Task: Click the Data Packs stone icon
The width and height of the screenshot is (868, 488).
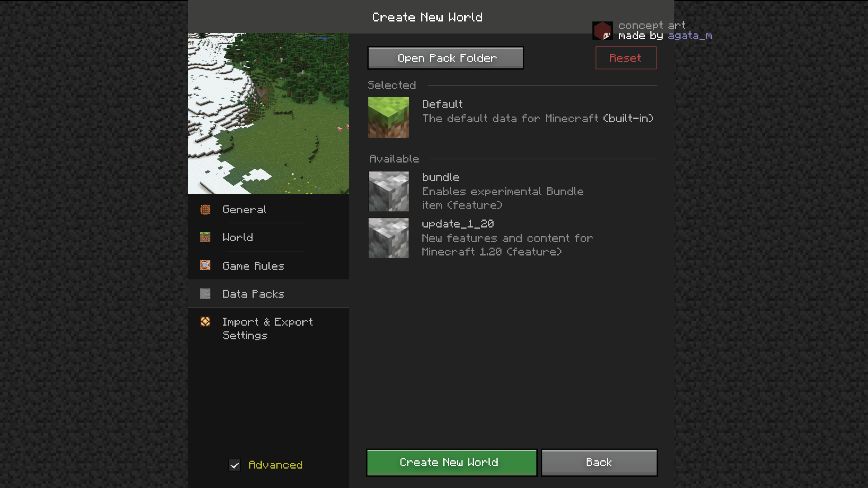Action: (205, 293)
